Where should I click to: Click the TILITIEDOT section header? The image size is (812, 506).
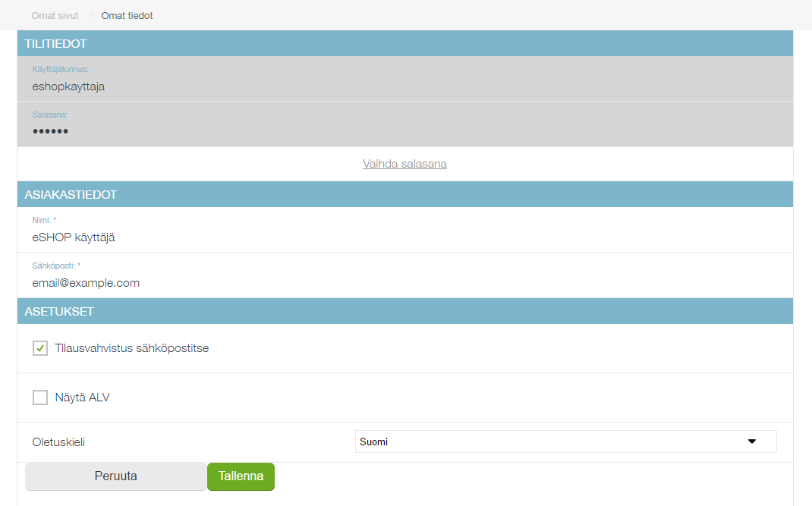tap(404, 44)
